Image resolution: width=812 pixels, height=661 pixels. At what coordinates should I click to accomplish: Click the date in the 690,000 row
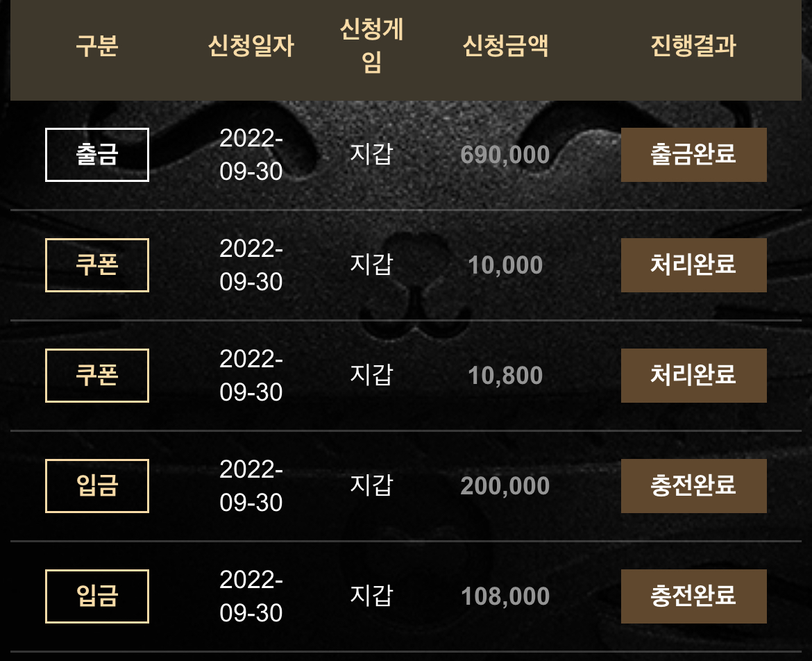click(x=251, y=155)
